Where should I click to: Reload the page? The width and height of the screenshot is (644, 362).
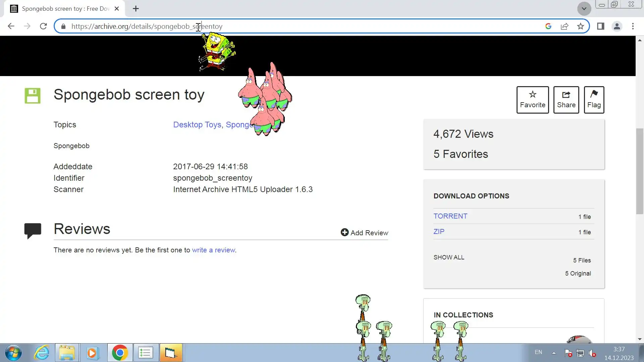pyautogui.click(x=43, y=26)
